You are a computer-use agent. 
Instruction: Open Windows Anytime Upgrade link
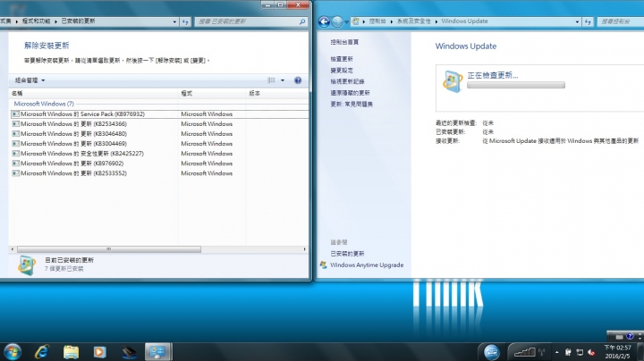pyautogui.click(x=367, y=265)
